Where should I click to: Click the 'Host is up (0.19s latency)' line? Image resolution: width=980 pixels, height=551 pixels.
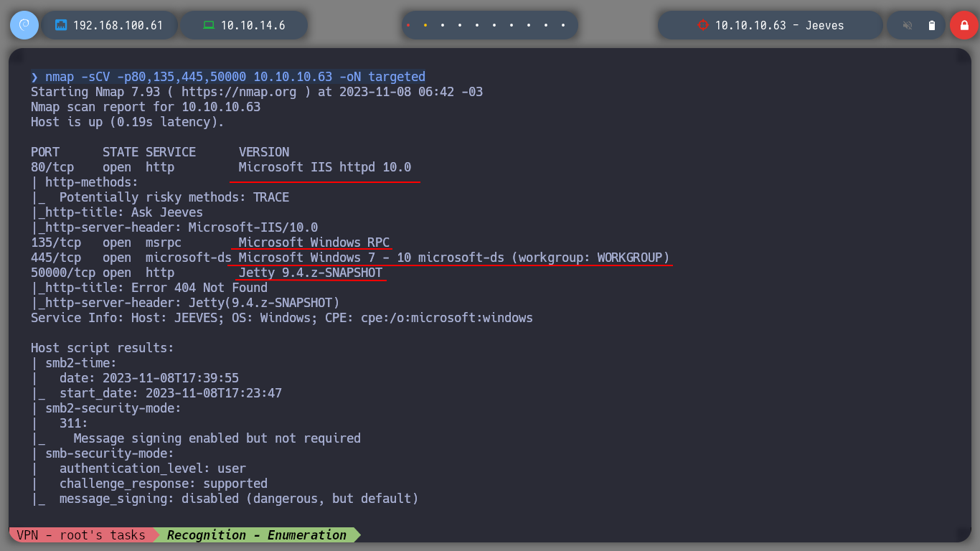pos(128,122)
